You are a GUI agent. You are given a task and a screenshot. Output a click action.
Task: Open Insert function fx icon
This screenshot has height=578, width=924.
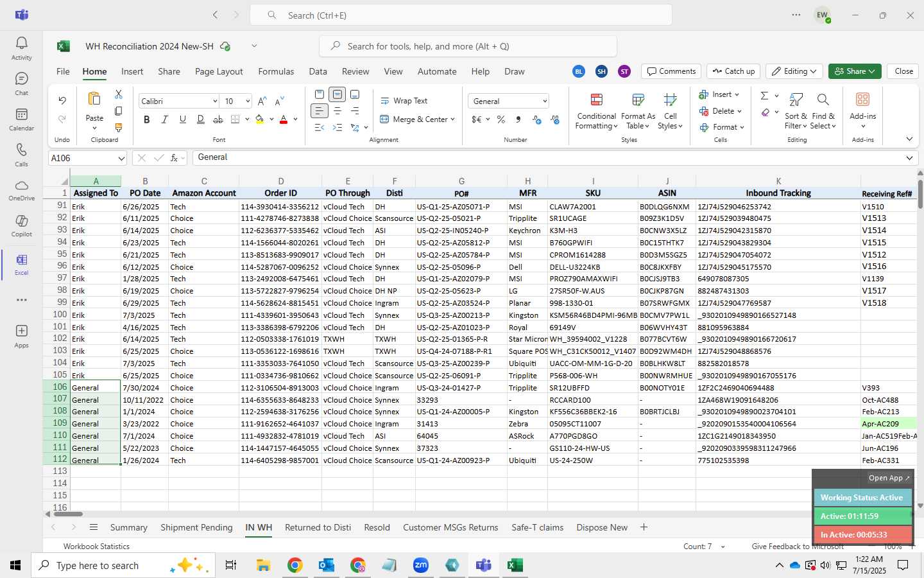[x=174, y=158]
